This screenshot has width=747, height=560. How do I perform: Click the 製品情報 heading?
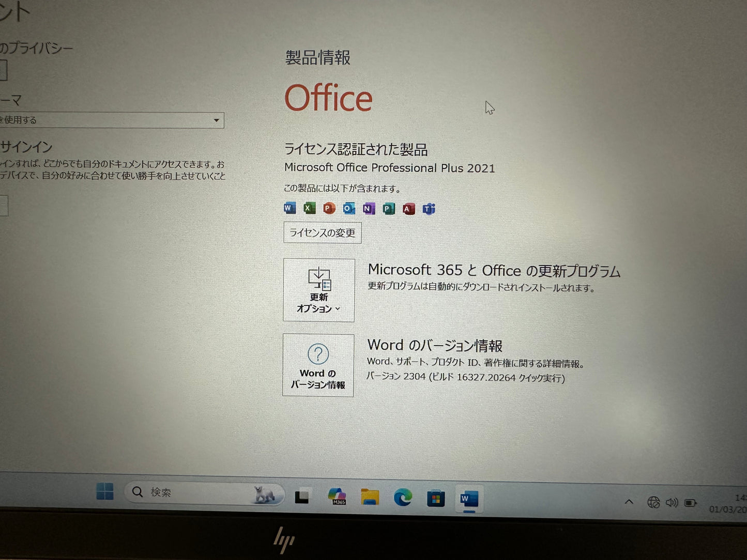click(x=318, y=57)
